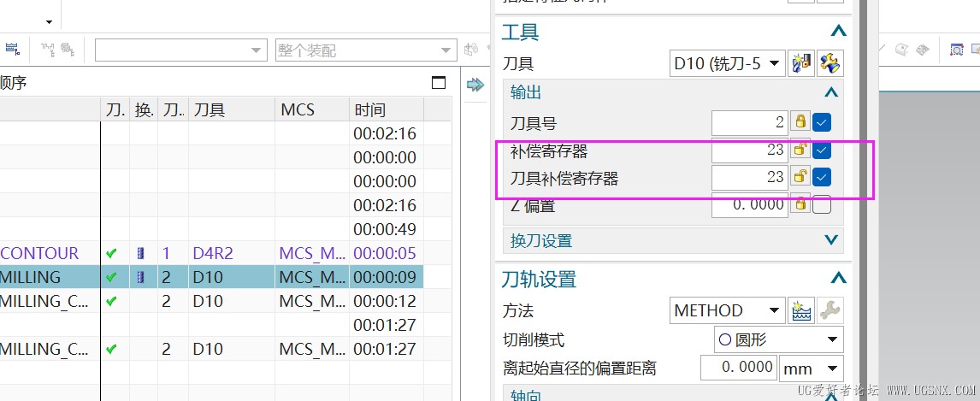The height and width of the screenshot is (401, 980).
Task: Click the double-arrow expand icon beside navigator
Action: point(475,85)
